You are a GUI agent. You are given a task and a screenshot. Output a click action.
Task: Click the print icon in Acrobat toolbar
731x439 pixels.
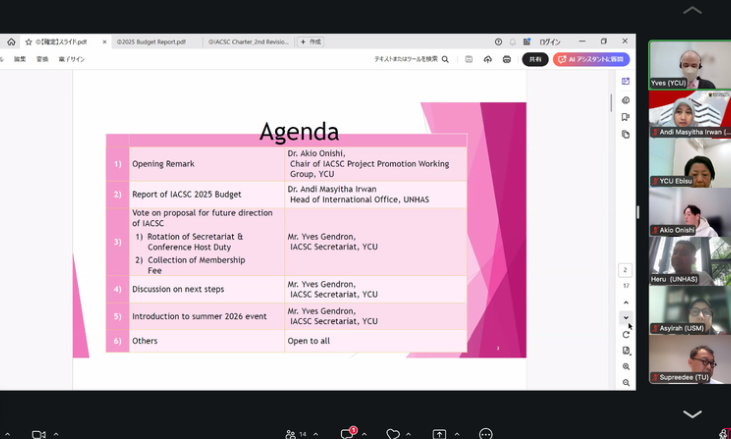507,59
